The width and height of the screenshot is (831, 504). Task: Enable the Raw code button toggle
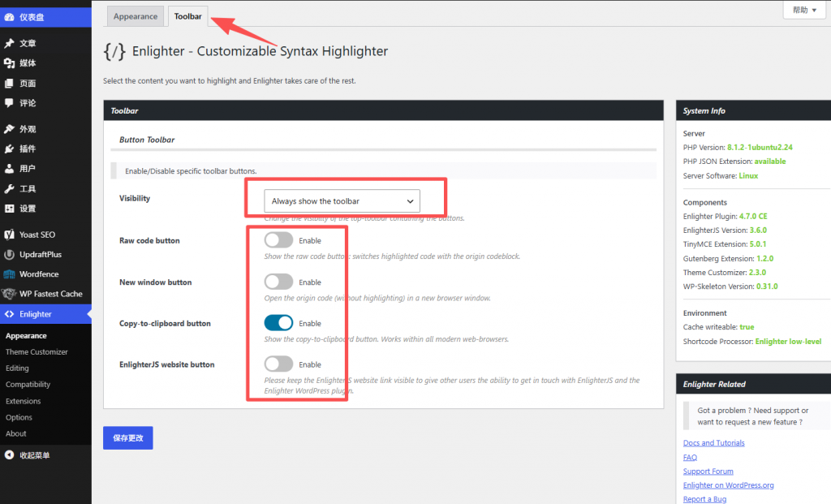point(279,240)
